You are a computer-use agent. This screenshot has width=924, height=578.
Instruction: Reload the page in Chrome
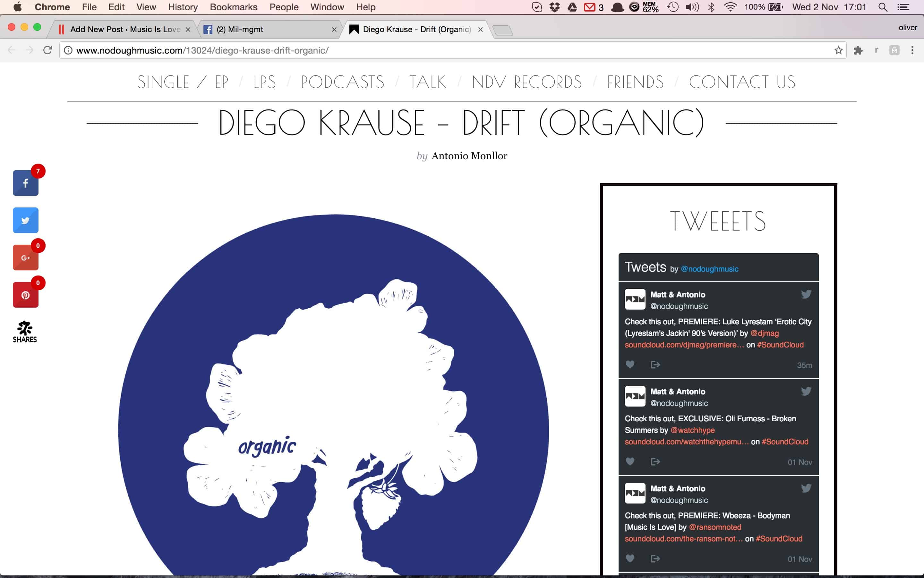(47, 50)
